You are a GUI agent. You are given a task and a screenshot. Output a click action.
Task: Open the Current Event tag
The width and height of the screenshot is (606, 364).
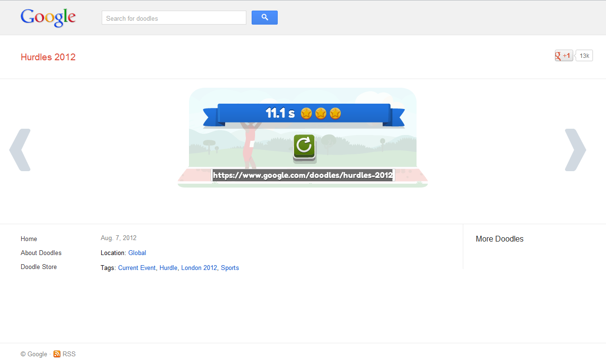tap(137, 268)
